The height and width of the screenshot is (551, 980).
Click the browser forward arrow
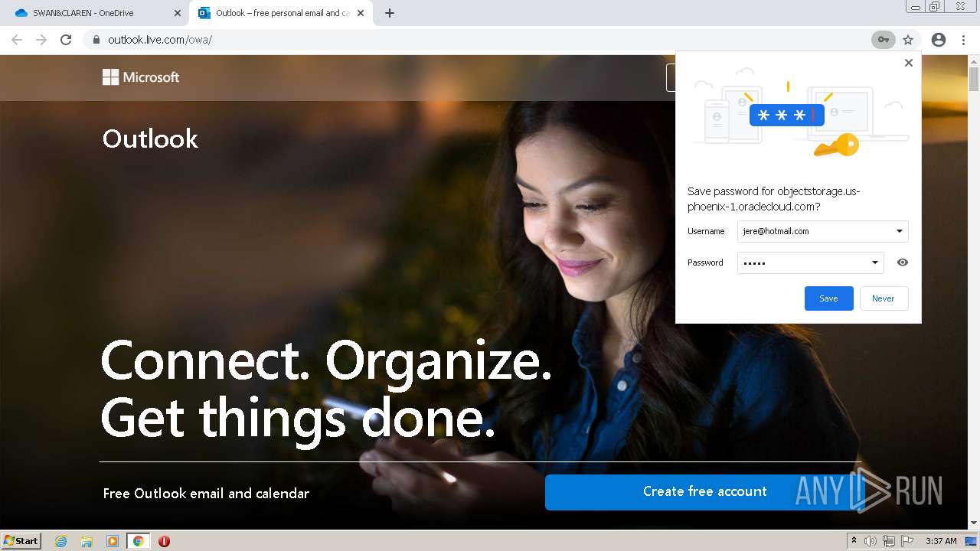pyautogui.click(x=41, y=40)
